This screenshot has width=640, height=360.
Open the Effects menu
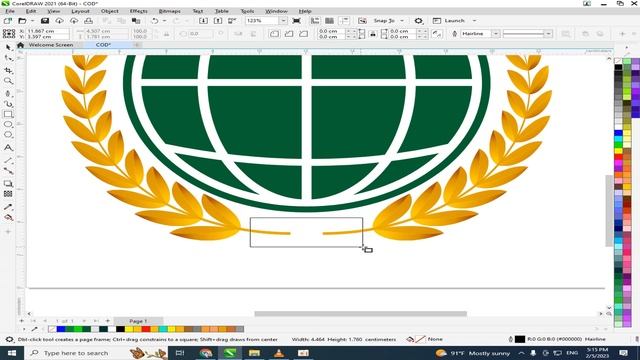pos(138,11)
